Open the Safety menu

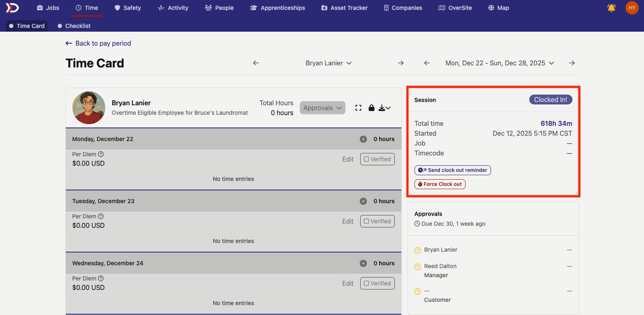pyautogui.click(x=127, y=8)
